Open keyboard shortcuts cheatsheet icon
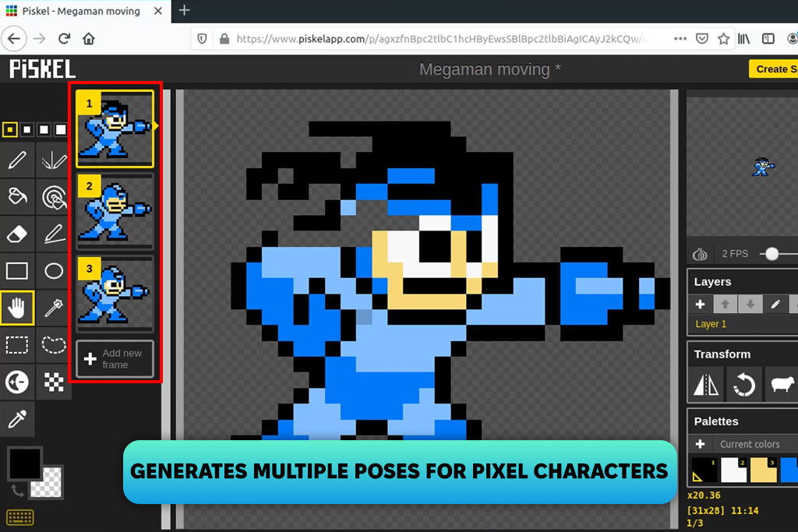This screenshot has width=798, height=532. click(19, 518)
